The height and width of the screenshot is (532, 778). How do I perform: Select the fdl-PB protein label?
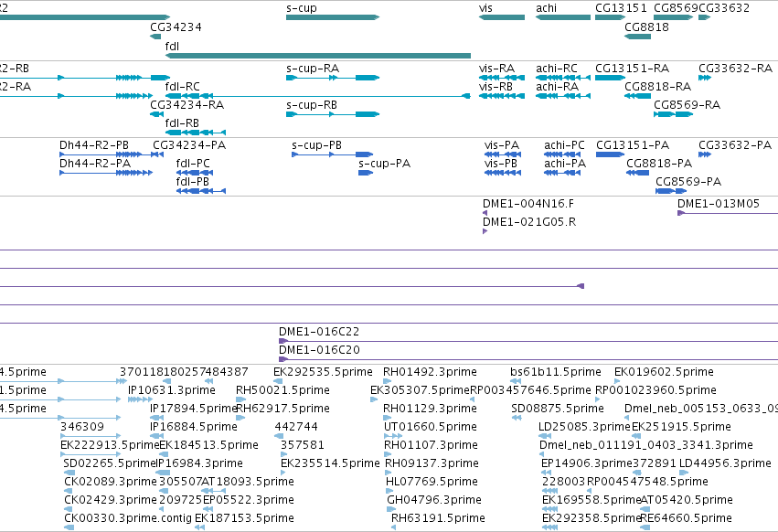tap(193, 182)
